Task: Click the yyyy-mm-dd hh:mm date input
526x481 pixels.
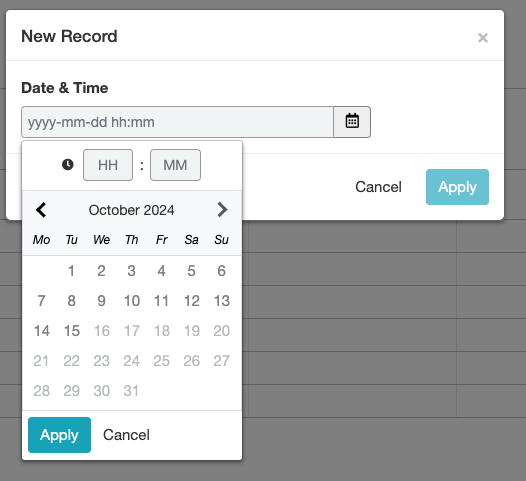Action: pyautogui.click(x=177, y=122)
